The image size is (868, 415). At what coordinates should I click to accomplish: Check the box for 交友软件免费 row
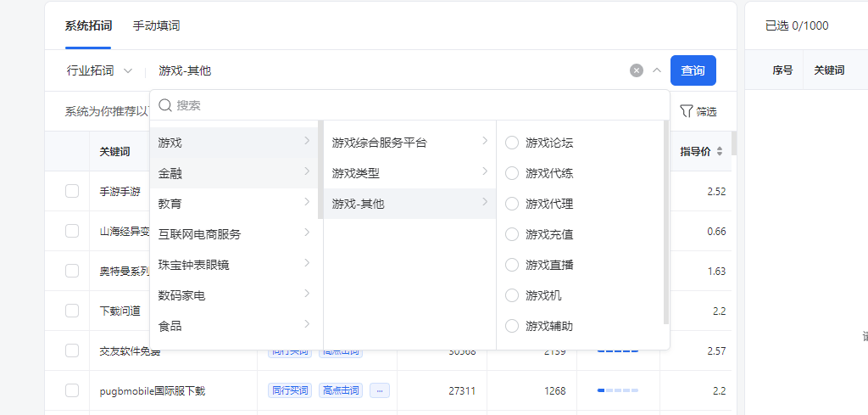tap(72, 351)
